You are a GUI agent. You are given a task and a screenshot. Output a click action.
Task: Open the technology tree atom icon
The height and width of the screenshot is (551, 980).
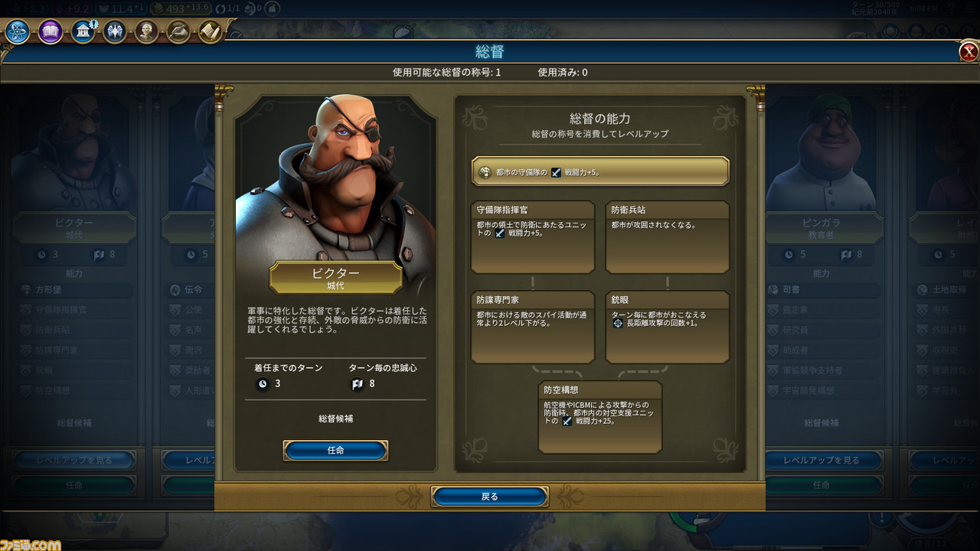(17, 32)
